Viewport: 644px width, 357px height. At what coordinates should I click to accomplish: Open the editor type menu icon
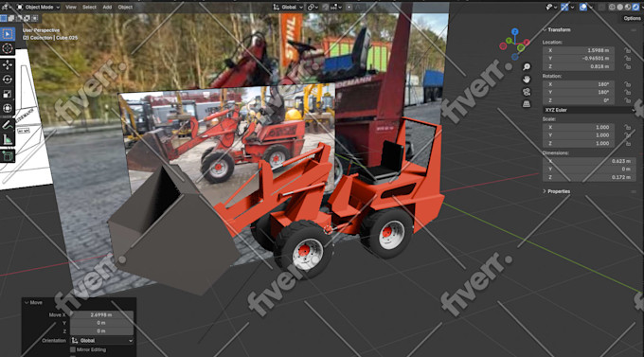[x=6, y=7]
